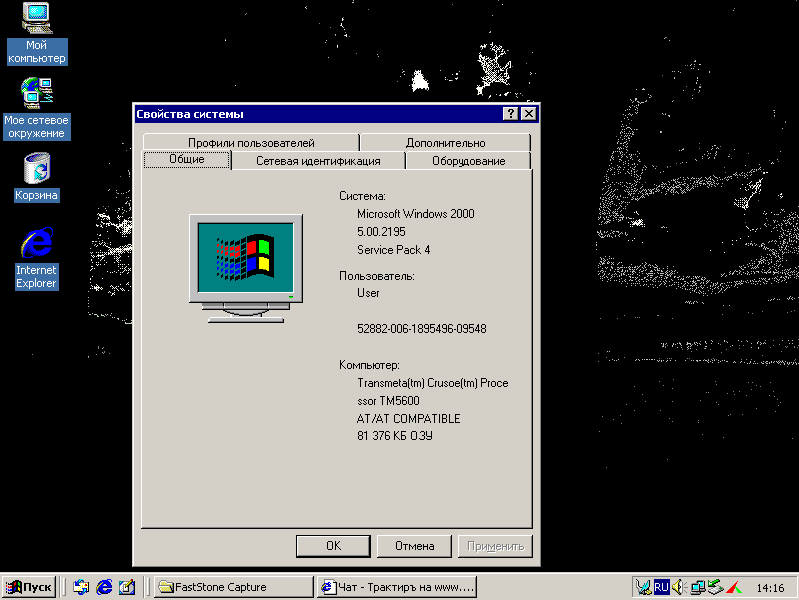Click the 81 376 КБ ОЗУ memory text
This screenshot has width=799, height=600.
point(394,436)
